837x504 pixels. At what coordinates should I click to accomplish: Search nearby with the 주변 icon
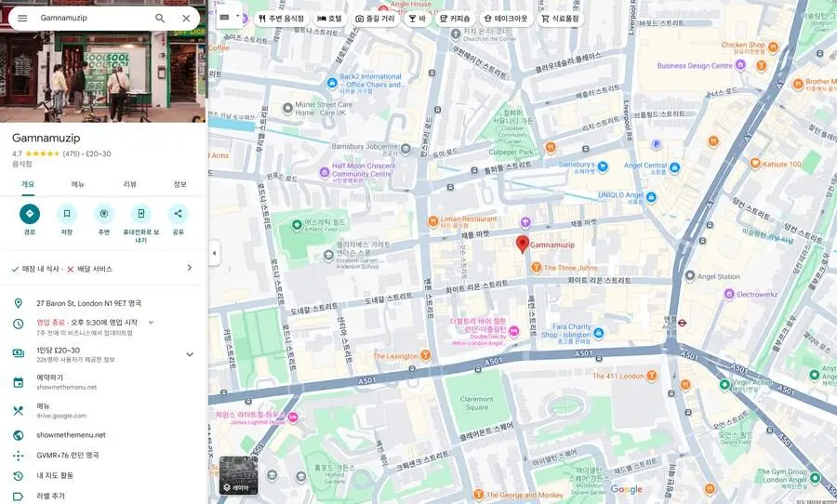coord(103,214)
